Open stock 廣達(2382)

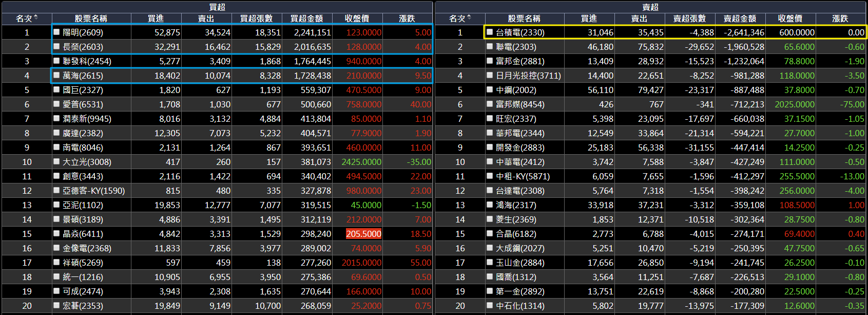pyautogui.click(x=83, y=133)
